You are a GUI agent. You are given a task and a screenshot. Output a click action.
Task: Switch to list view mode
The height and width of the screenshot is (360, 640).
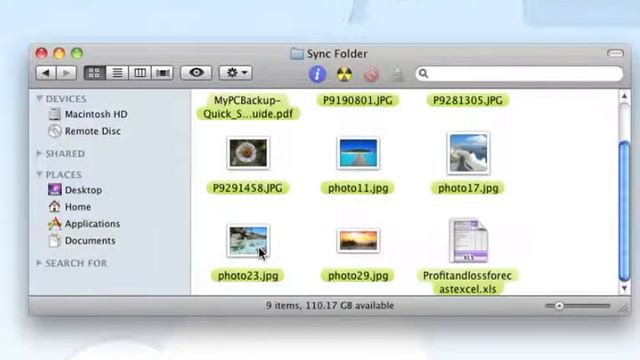point(117,73)
